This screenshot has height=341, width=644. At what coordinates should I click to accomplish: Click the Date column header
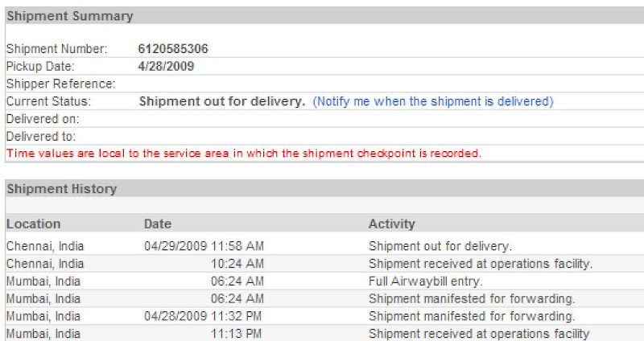pos(157,224)
